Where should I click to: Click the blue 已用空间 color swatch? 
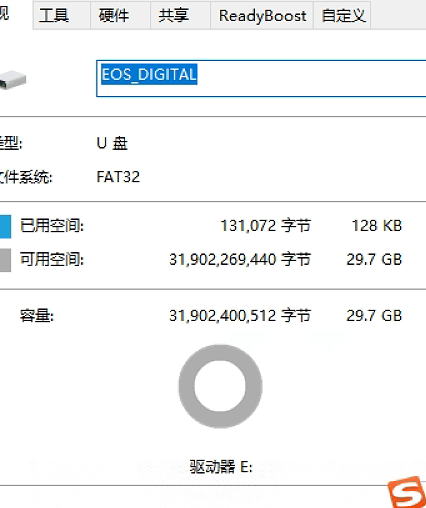point(5,226)
